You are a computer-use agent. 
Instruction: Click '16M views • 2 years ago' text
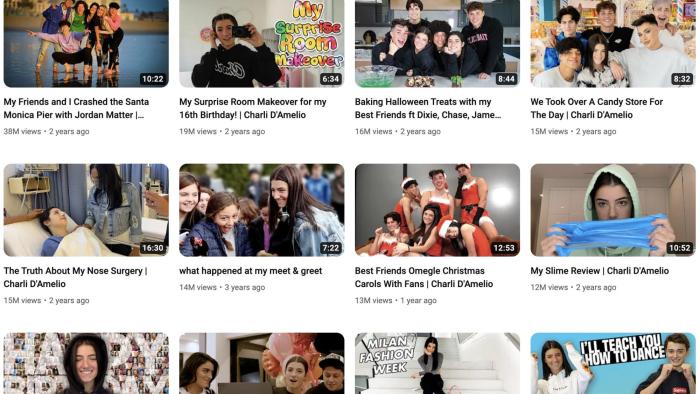[x=398, y=132]
